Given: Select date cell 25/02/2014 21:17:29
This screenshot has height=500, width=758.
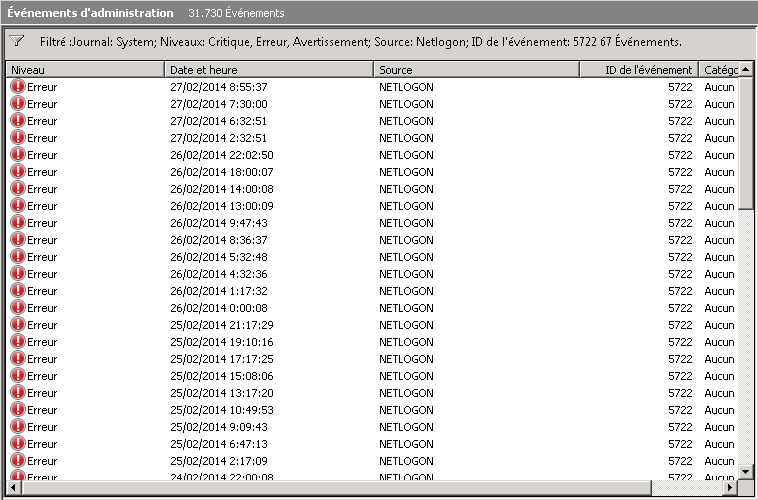Looking at the screenshot, I should [222, 325].
